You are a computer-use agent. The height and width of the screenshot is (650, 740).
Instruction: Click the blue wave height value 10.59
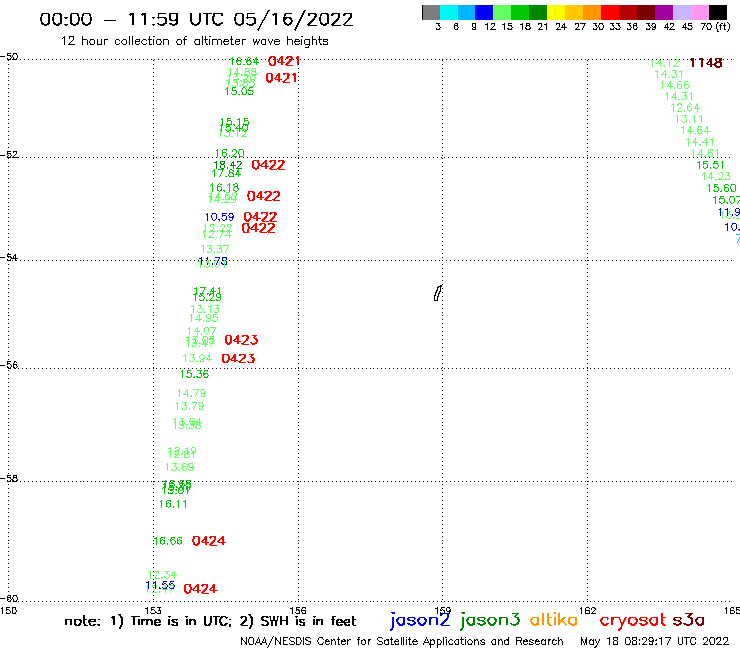(x=219, y=217)
